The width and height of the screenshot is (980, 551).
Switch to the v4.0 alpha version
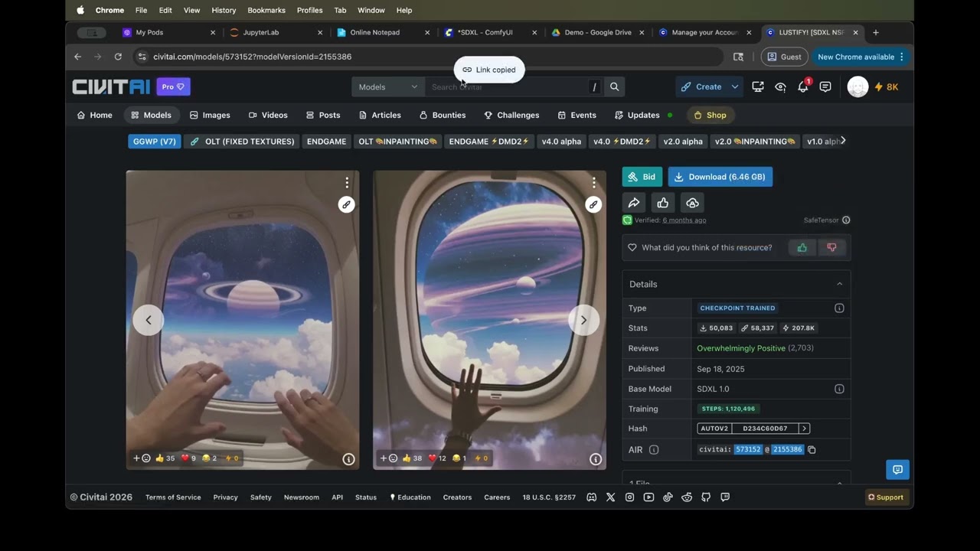point(561,142)
